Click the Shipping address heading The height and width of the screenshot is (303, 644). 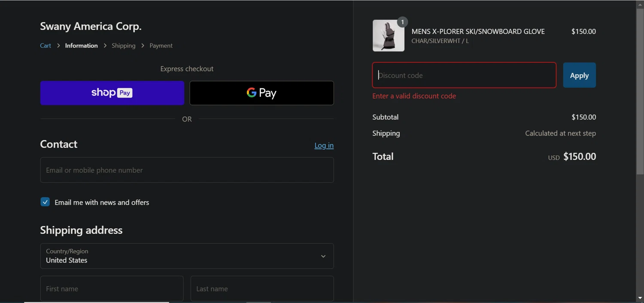tap(81, 230)
